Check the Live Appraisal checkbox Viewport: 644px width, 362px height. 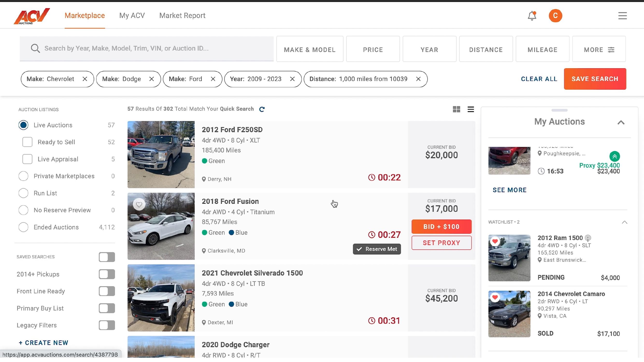tap(27, 159)
